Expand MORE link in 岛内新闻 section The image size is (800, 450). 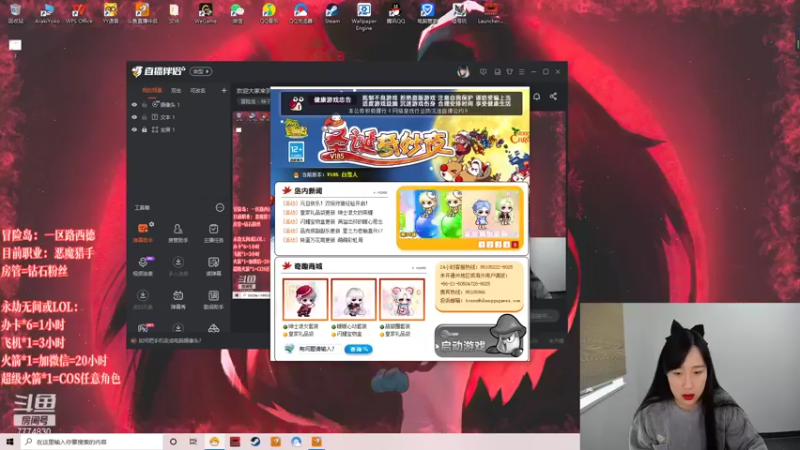click(380, 192)
